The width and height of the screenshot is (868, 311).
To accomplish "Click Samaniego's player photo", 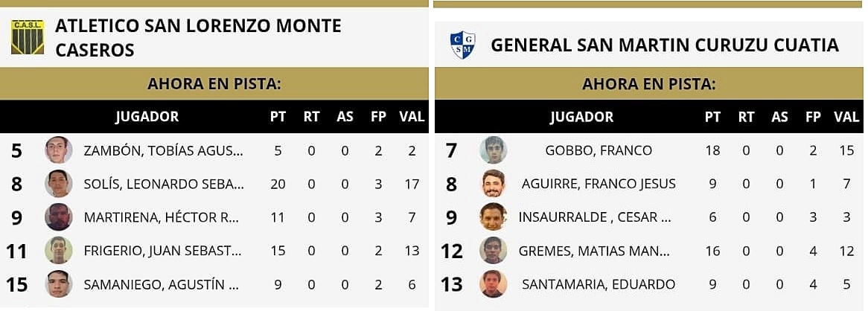I will coord(58,284).
